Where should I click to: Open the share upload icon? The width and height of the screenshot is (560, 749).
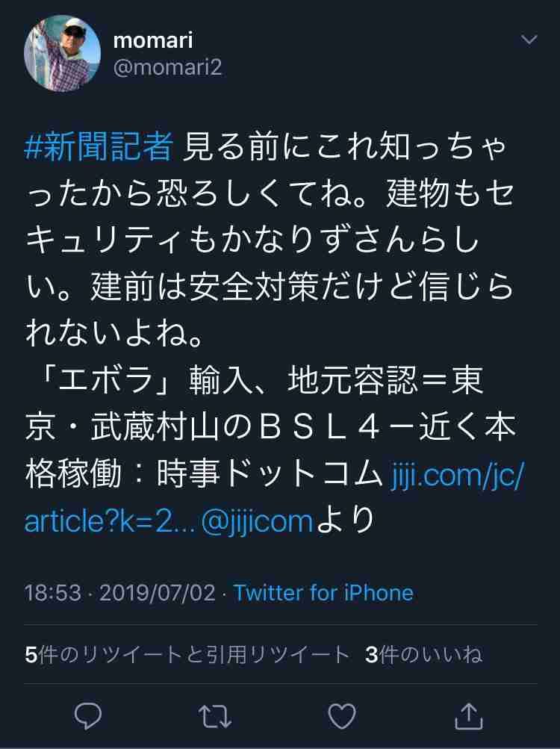point(468,716)
